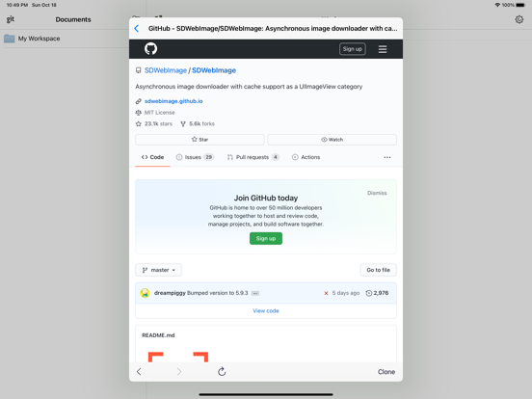Open commit 'Bumped version to 5.9.3'

coord(218,293)
